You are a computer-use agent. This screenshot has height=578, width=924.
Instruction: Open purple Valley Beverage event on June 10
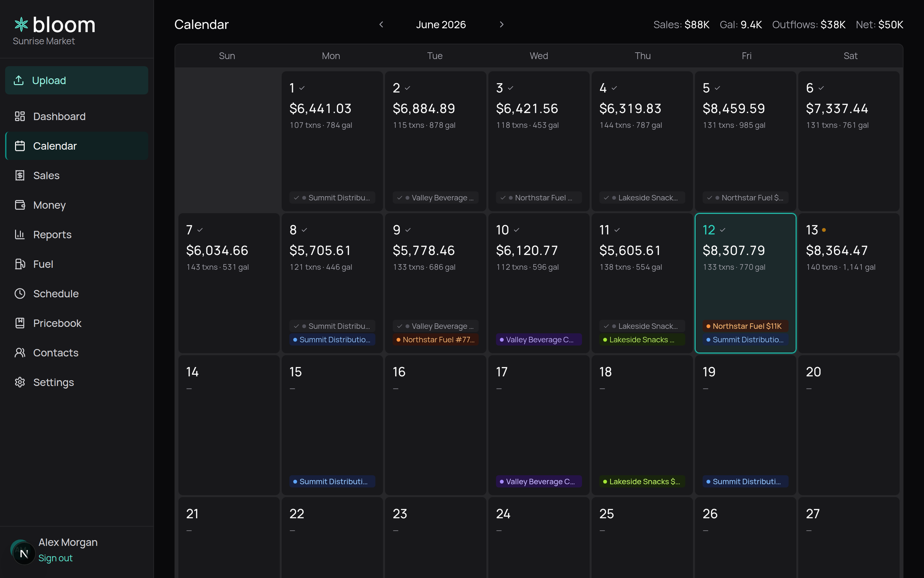539,339
